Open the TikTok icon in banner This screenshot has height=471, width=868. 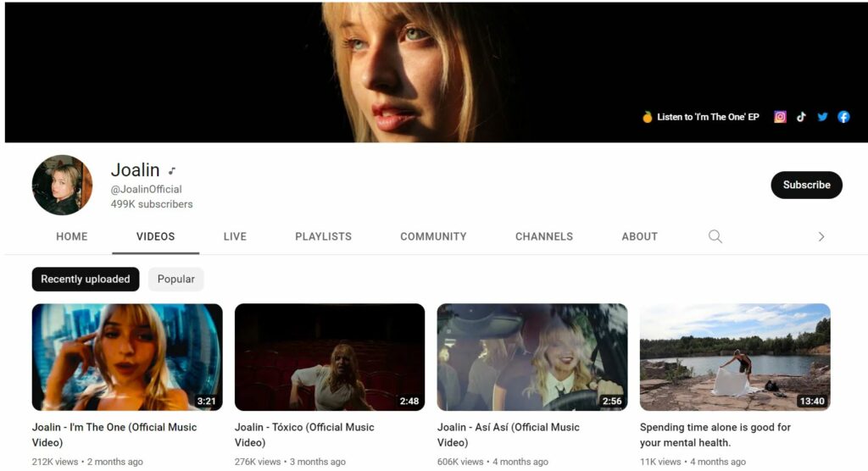(x=801, y=117)
